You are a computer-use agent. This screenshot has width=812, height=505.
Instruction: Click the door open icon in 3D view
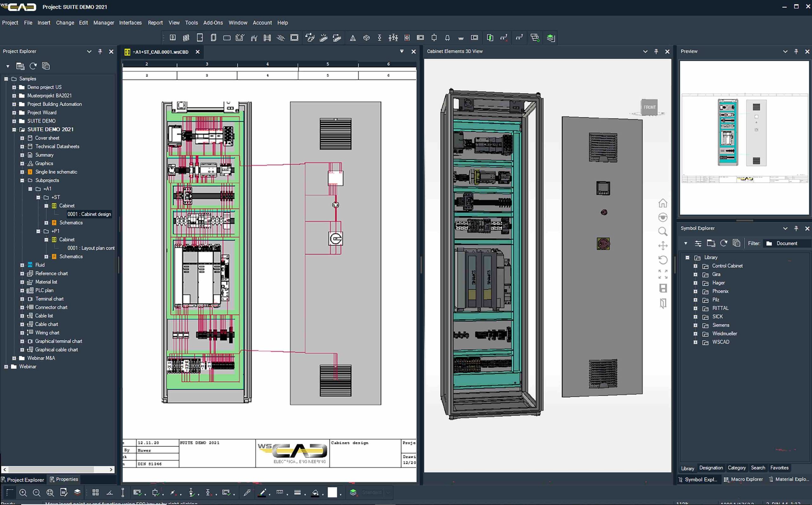[x=663, y=303]
